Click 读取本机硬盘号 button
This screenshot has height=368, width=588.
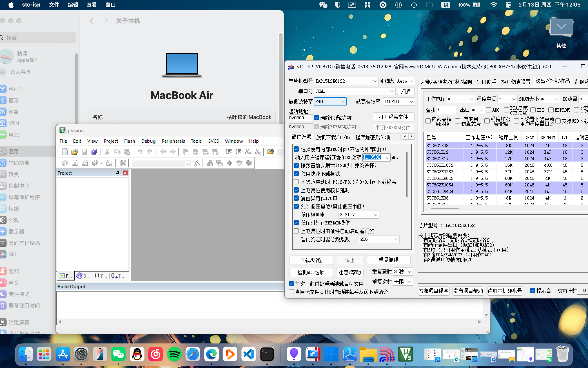point(505,291)
